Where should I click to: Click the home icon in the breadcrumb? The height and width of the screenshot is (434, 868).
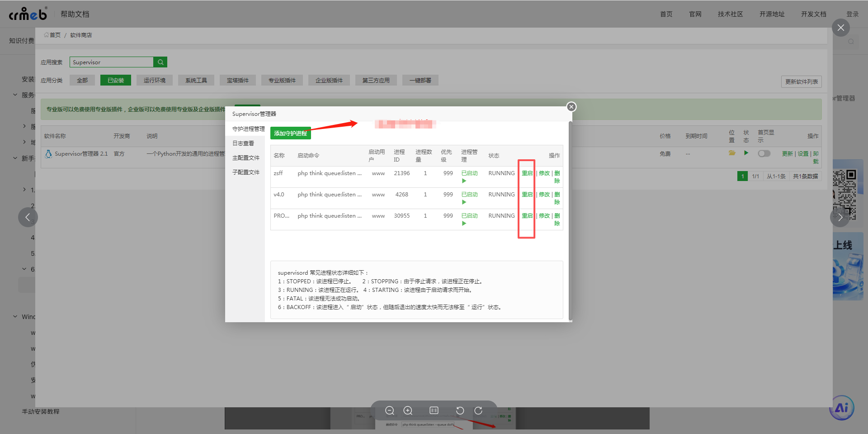tap(47, 35)
